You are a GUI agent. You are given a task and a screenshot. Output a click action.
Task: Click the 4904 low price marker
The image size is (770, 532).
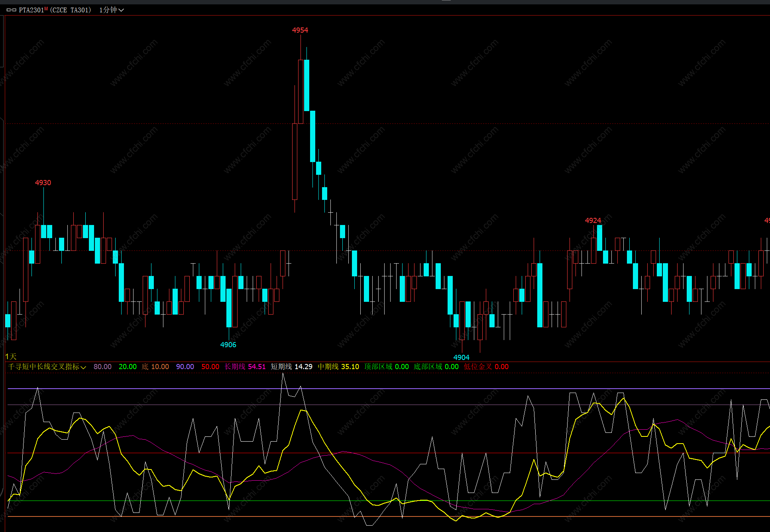461,358
